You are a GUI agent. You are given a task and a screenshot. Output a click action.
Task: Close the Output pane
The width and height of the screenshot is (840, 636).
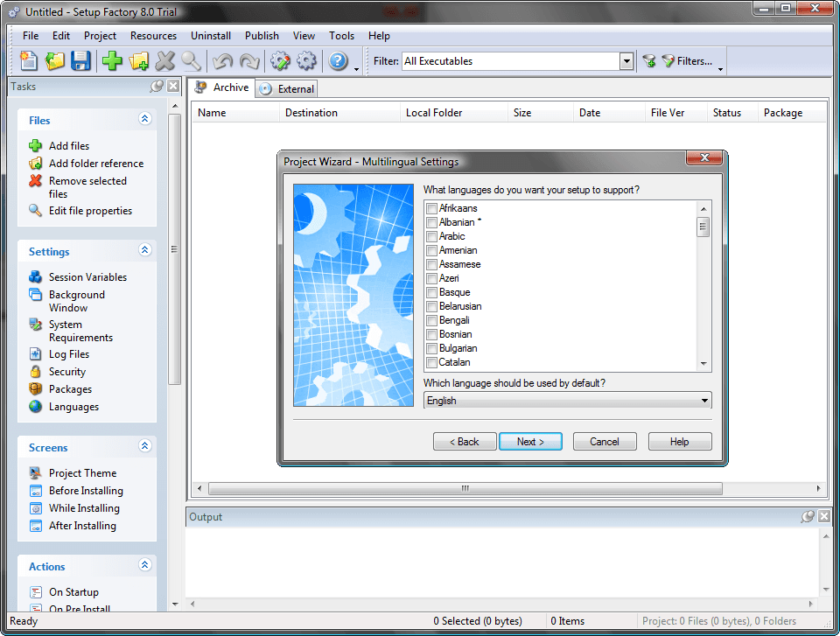pyautogui.click(x=824, y=516)
